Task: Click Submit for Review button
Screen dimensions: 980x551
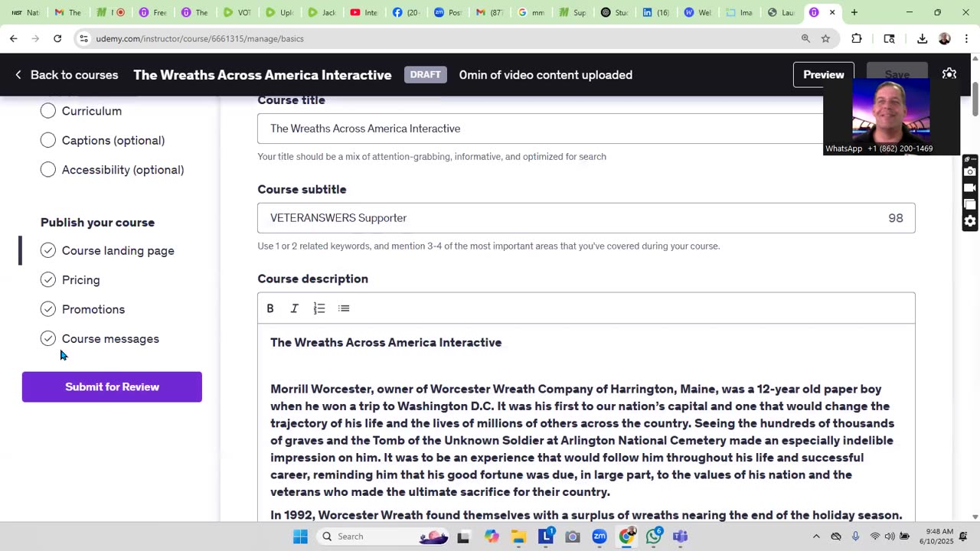Action: 112,386
